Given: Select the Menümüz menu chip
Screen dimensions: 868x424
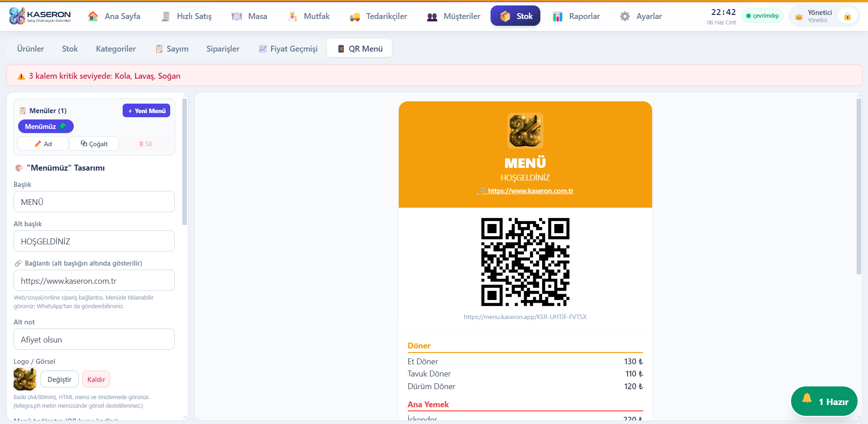Looking at the screenshot, I should point(46,126).
